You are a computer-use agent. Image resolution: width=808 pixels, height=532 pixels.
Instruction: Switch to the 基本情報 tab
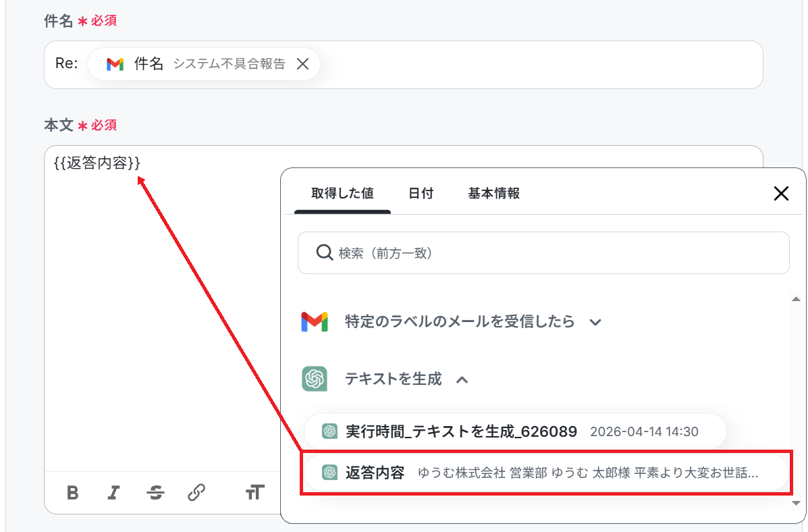click(x=493, y=193)
